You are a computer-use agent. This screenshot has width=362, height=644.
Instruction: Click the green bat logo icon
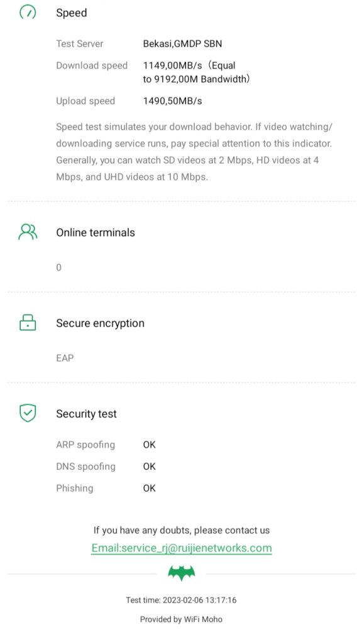click(182, 574)
